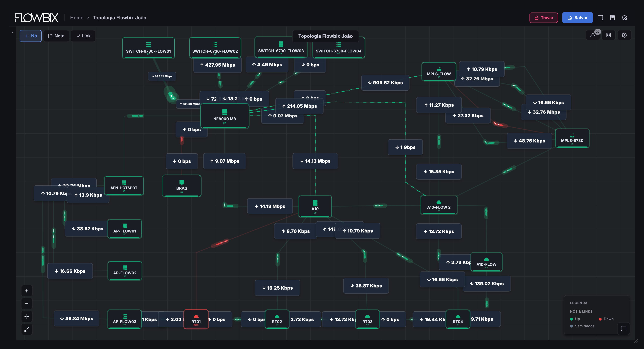The width and height of the screenshot is (644, 349).
Task: Click the 427.95 Mbps traffic label
Action: pyautogui.click(x=218, y=65)
